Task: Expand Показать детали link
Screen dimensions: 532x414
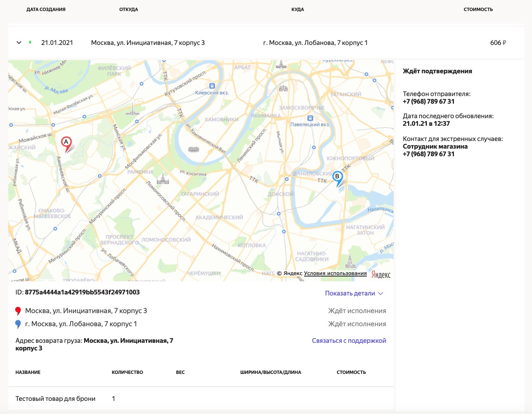Action: (354, 293)
